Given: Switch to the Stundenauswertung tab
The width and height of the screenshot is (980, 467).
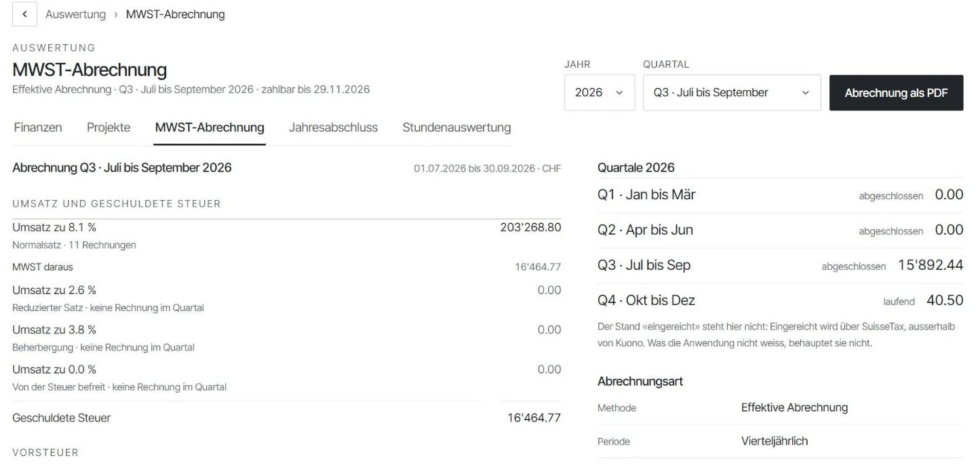Looking at the screenshot, I should (456, 127).
